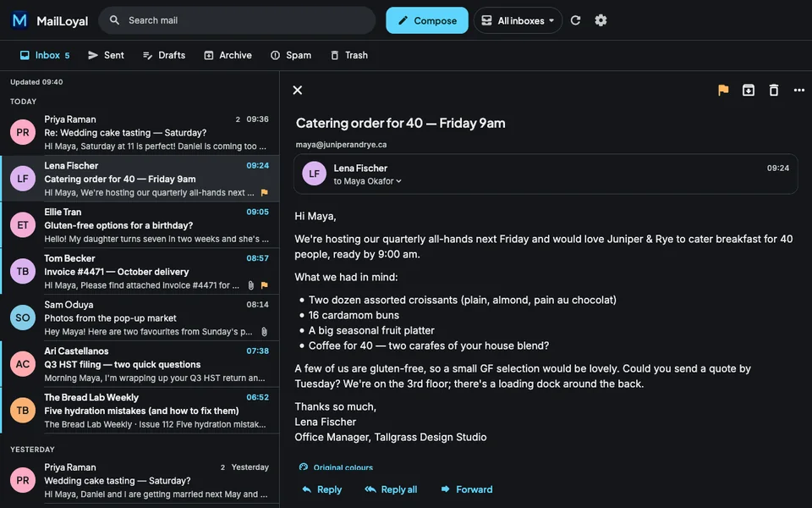Open 'Q3 HST filing — two quick questions' email

140,364
